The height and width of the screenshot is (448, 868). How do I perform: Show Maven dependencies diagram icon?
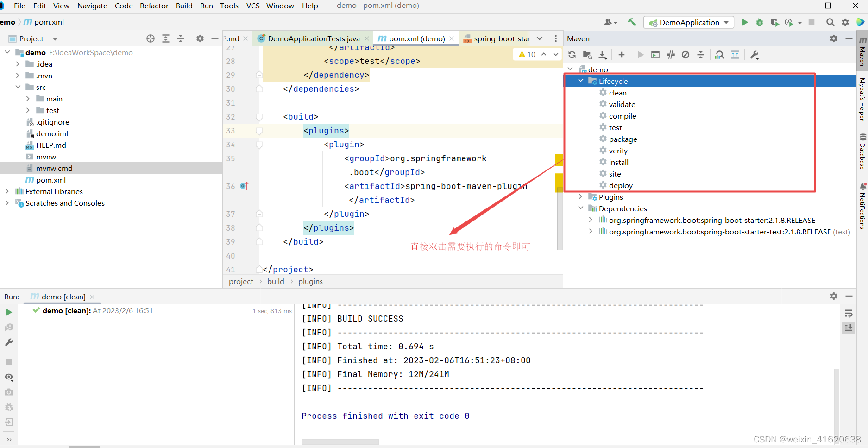(719, 55)
